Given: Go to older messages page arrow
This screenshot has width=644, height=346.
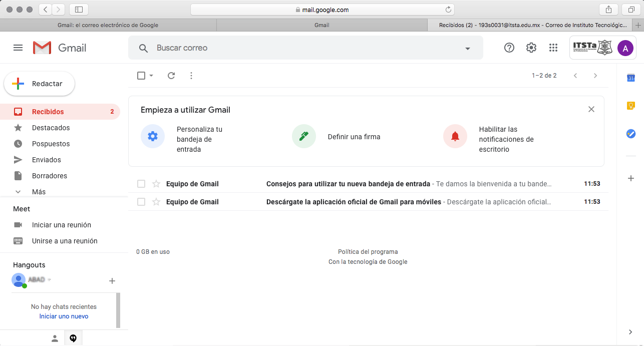Looking at the screenshot, I should click(x=595, y=76).
